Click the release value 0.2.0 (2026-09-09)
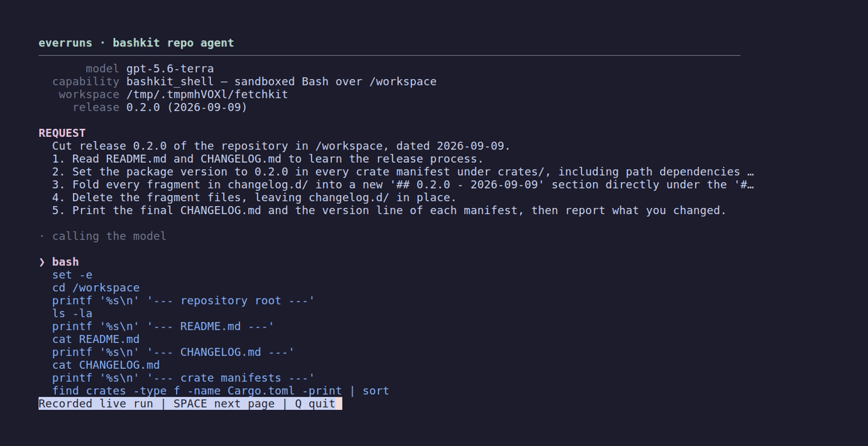868x446 pixels. pyautogui.click(x=187, y=107)
